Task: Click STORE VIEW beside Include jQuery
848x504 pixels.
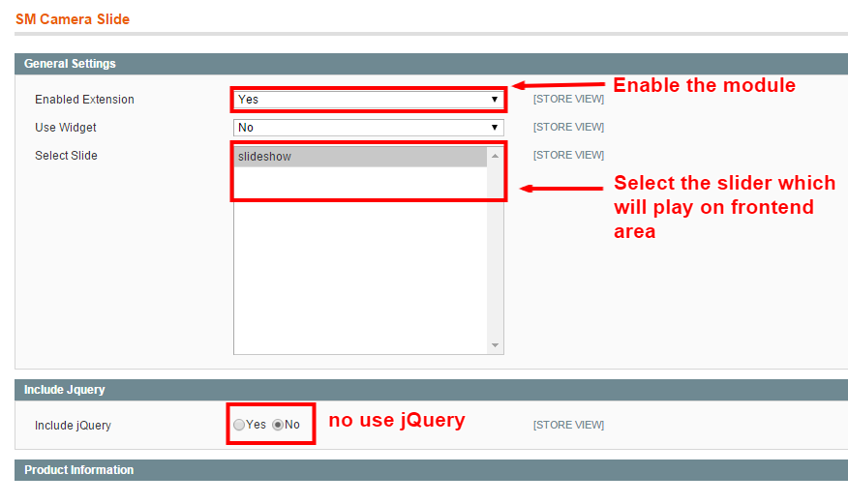Action: (x=568, y=425)
